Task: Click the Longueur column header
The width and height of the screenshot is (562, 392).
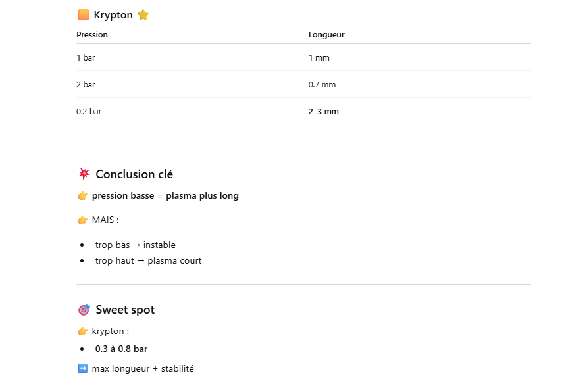Action: (326, 35)
